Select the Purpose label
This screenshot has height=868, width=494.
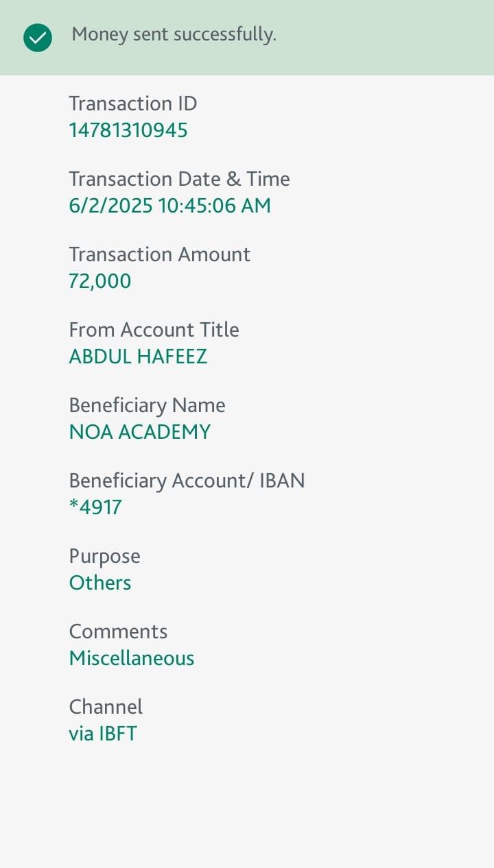[104, 556]
